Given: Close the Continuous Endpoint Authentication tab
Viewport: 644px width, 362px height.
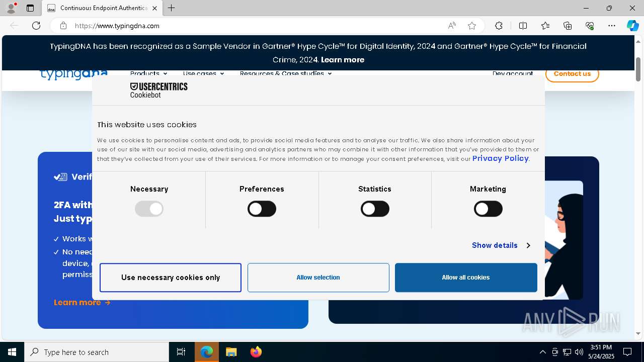Looking at the screenshot, I should click(154, 8).
